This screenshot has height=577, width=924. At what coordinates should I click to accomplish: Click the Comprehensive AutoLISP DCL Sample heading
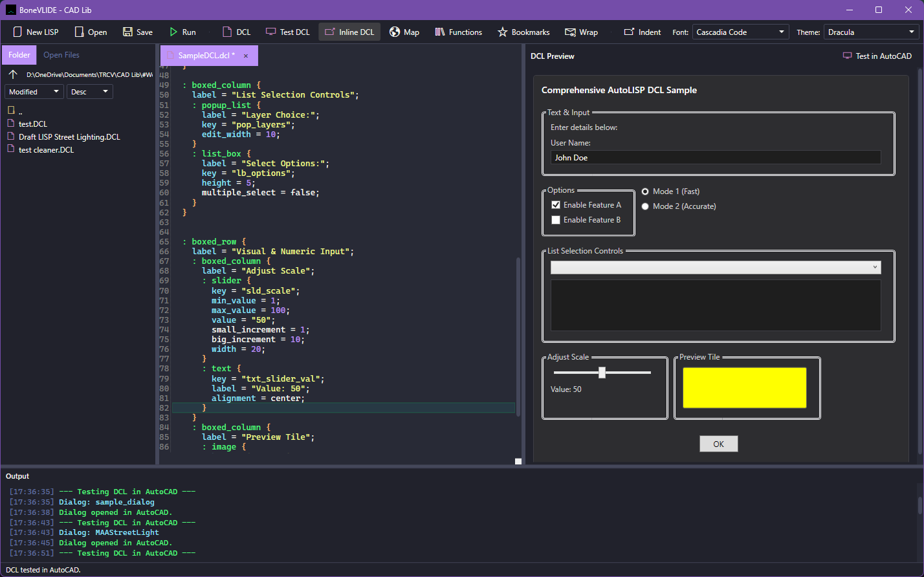pyautogui.click(x=619, y=90)
